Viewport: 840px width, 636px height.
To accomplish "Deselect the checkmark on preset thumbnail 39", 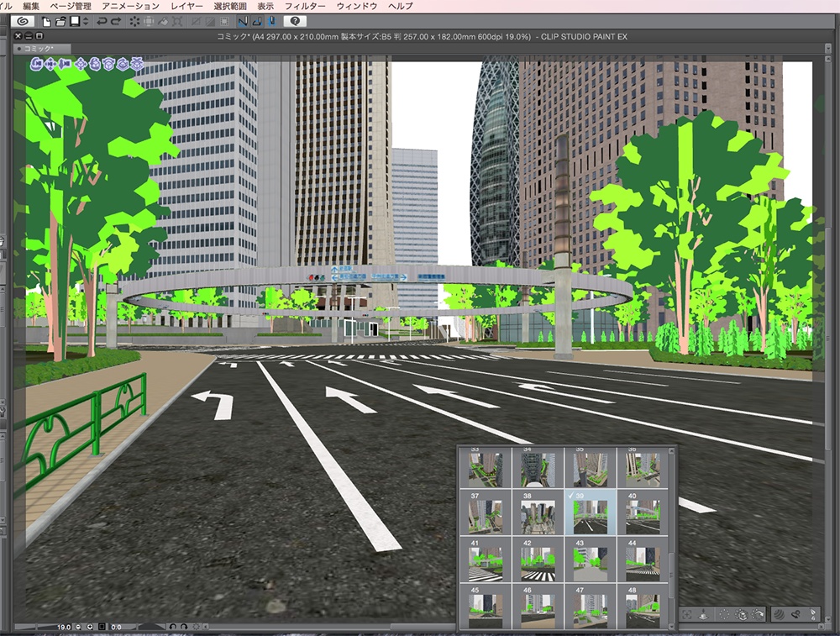I will point(570,496).
